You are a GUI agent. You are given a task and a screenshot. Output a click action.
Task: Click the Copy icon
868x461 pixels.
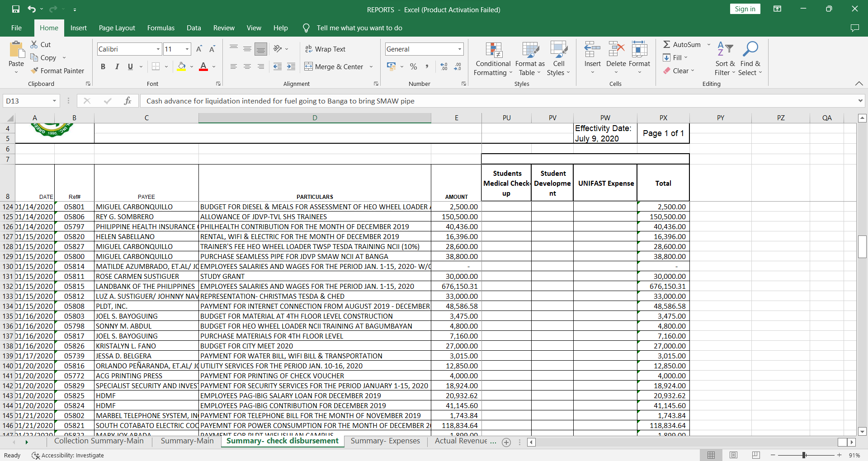point(34,57)
